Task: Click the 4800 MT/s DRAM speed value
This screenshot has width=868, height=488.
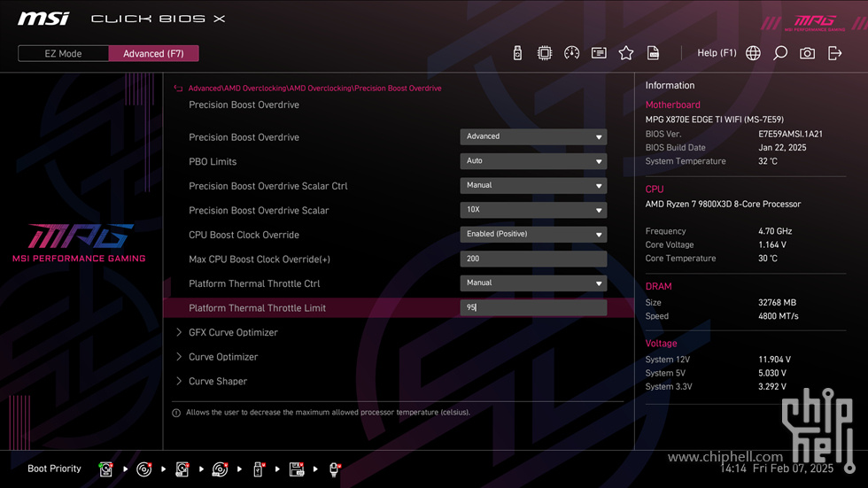Action: pyautogui.click(x=779, y=316)
